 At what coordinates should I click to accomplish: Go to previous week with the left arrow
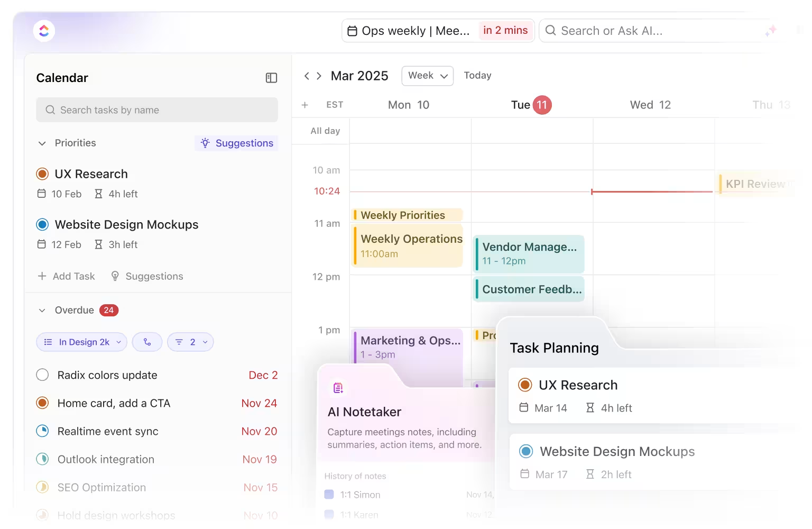click(307, 76)
